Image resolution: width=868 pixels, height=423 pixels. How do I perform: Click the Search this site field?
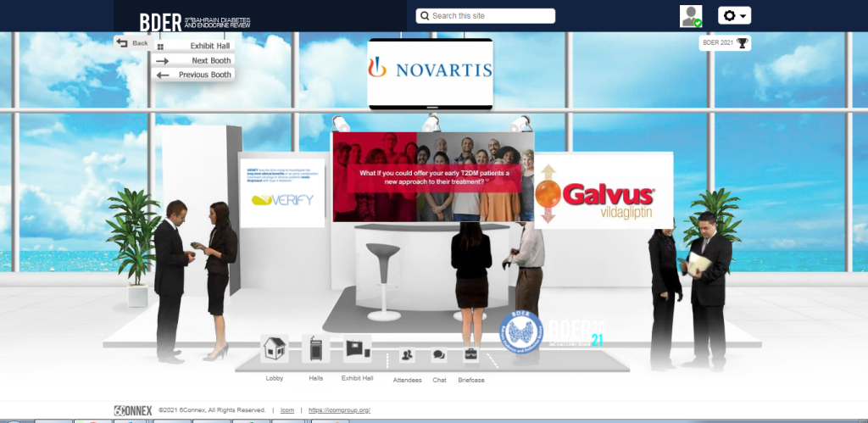492,16
